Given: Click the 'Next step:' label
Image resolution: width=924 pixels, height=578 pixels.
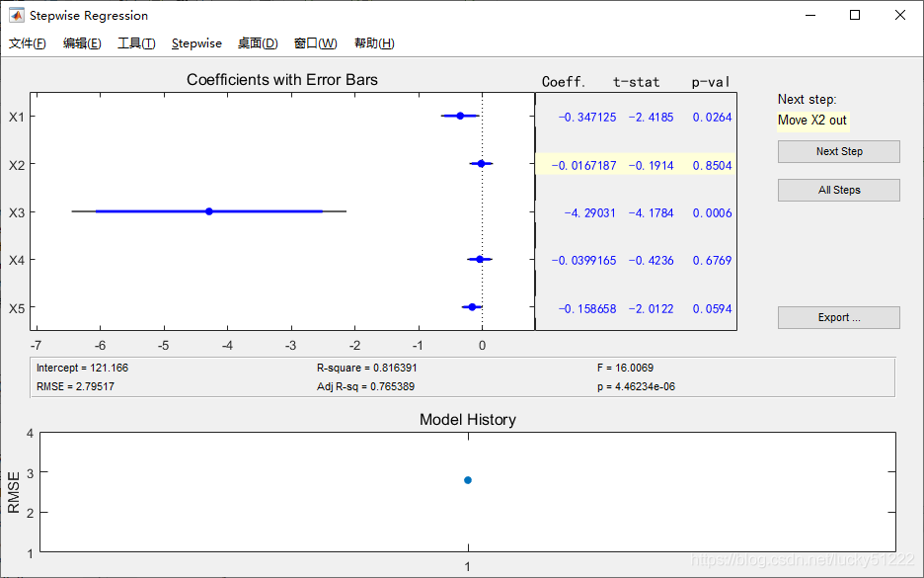Looking at the screenshot, I should (807, 99).
